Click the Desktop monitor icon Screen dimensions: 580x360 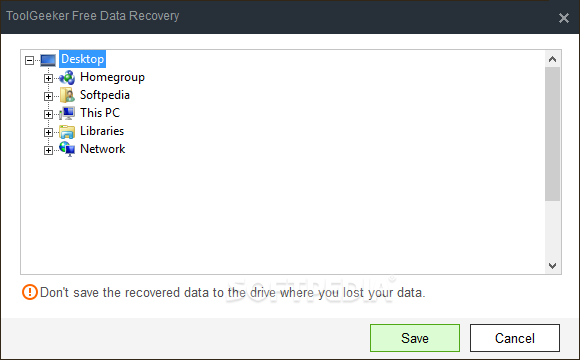pos(48,60)
